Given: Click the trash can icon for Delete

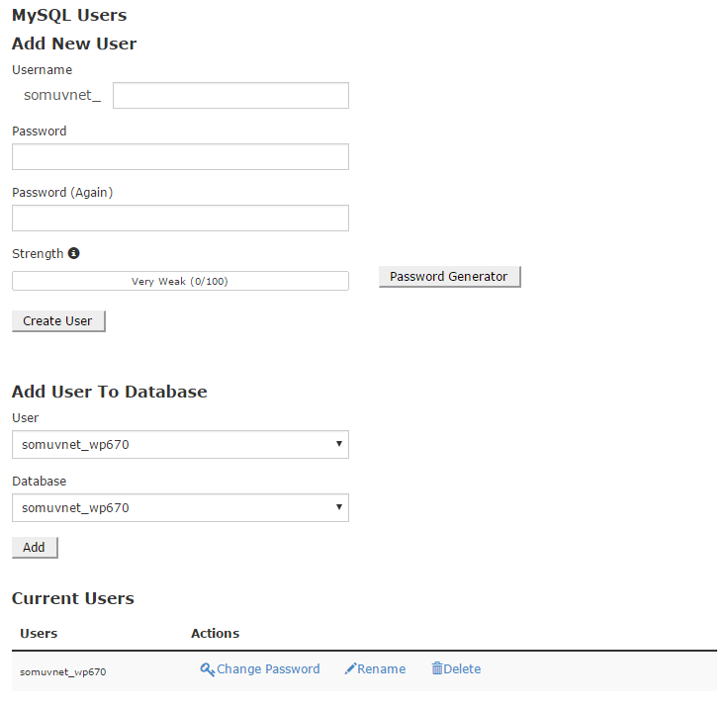Looking at the screenshot, I should click(x=437, y=668).
